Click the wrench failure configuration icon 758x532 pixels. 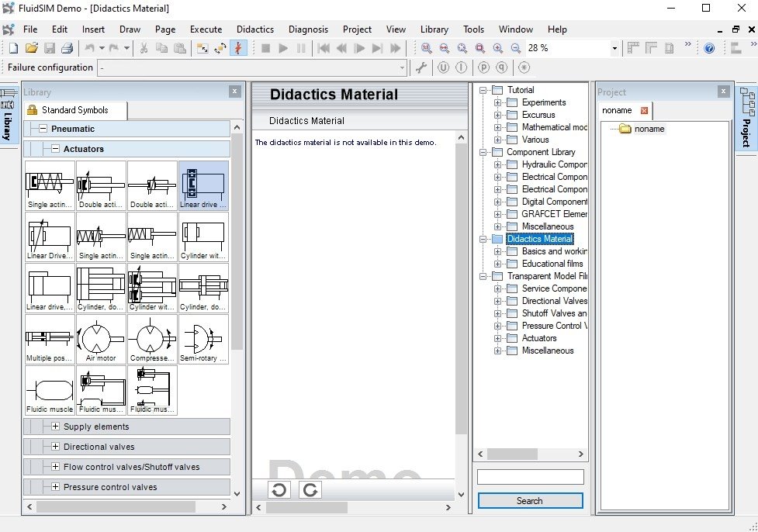tap(421, 67)
